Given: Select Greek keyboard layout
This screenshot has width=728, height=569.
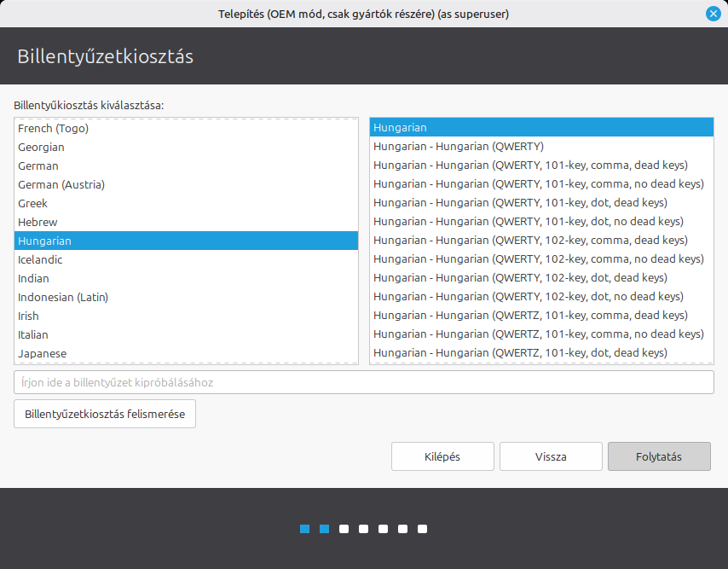Looking at the screenshot, I should click(33, 203).
